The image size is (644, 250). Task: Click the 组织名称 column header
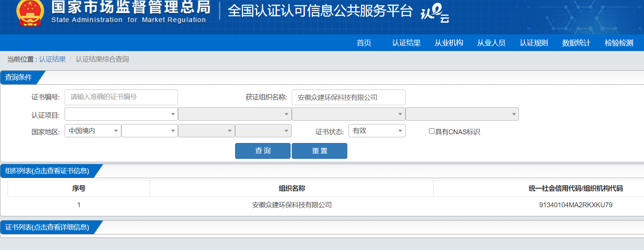tap(292, 188)
